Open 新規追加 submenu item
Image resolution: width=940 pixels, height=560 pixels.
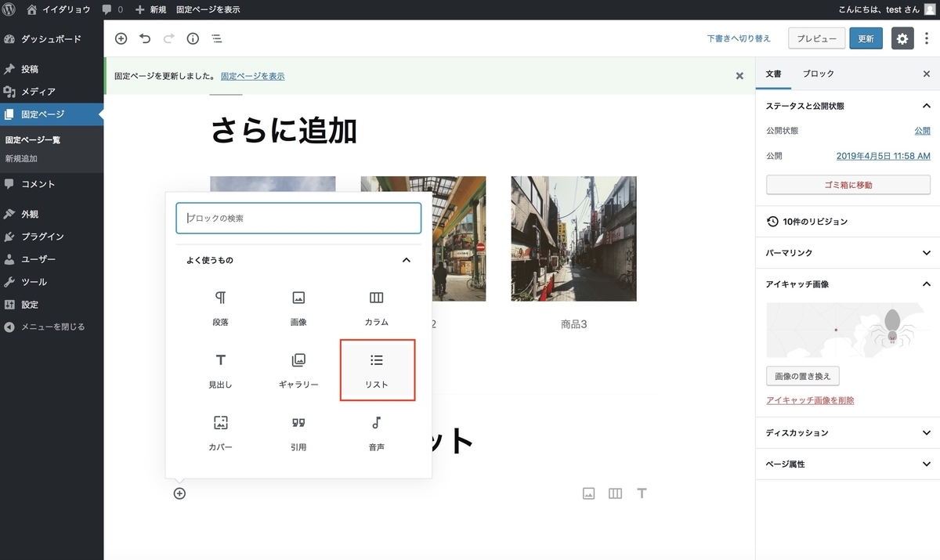tap(21, 158)
